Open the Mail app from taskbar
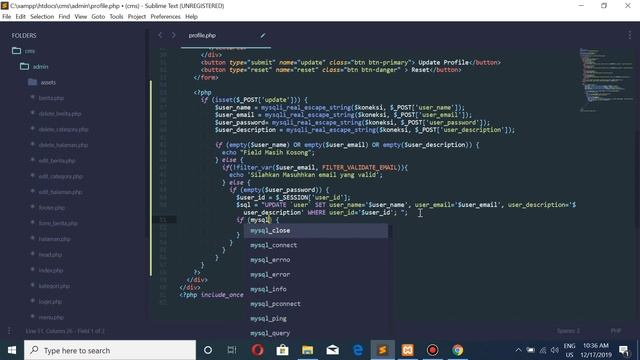Screen dimensions: 640x360 click(x=333, y=350)
